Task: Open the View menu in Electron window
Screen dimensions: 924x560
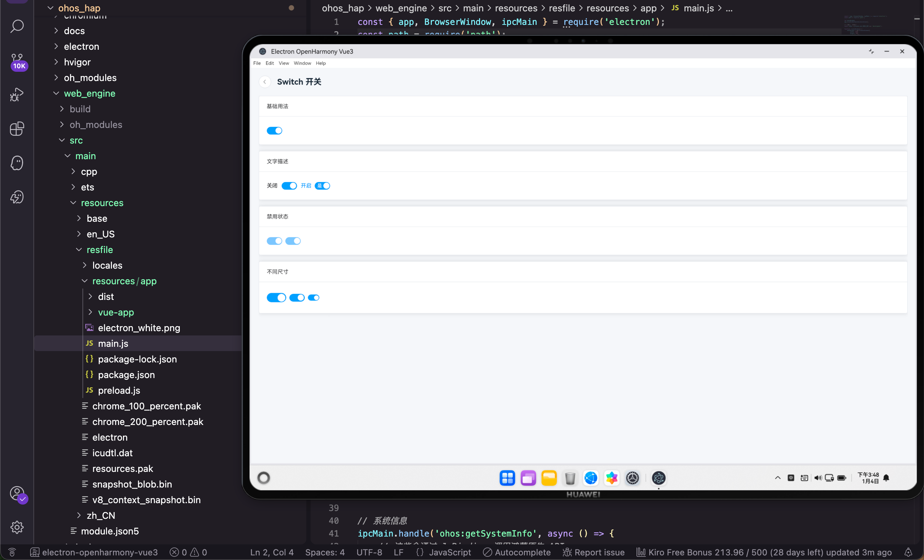Action: [284, 63]
